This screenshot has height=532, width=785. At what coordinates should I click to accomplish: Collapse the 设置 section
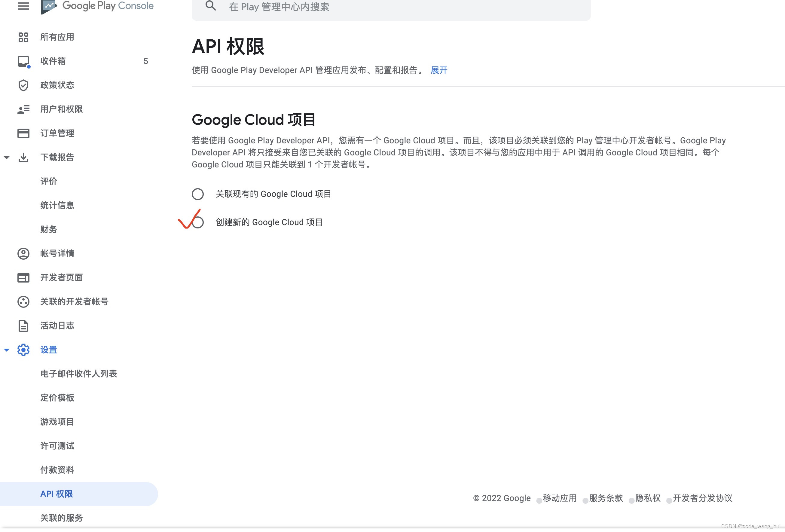(x=7, y=350)
